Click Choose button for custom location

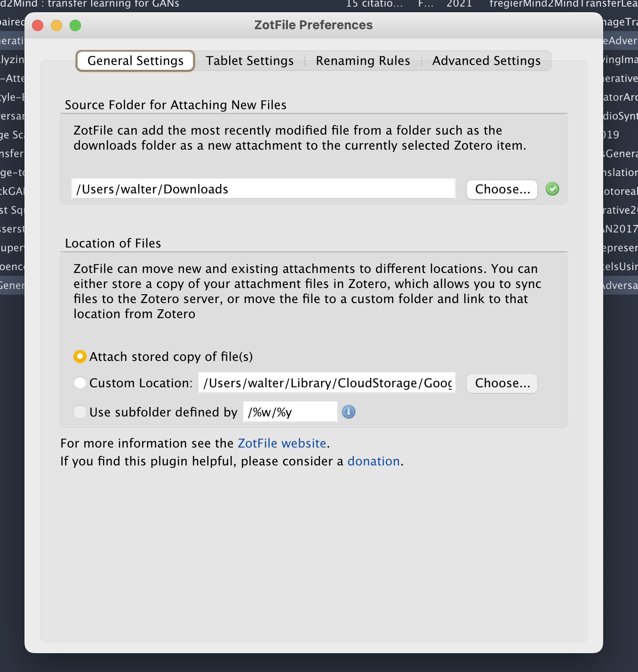(502, 383)
